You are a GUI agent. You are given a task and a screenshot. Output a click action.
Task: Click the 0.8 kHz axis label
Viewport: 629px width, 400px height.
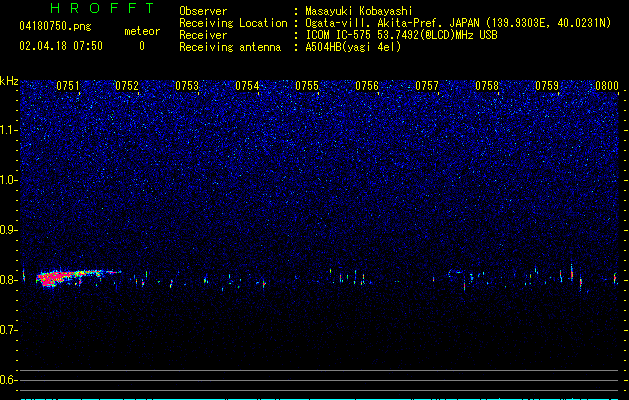(x=8, y=280)
